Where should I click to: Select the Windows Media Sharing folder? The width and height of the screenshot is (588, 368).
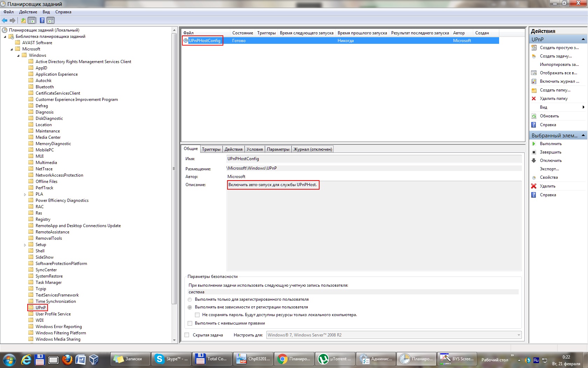point(58,339)
